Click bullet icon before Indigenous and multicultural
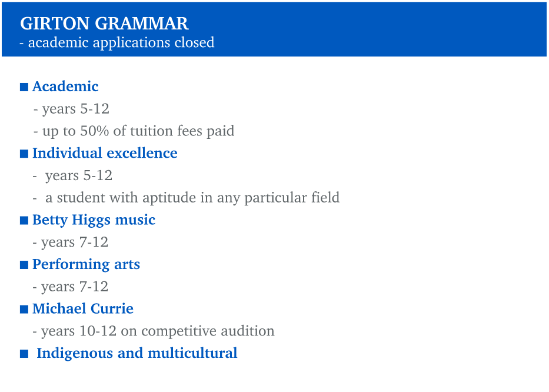 click(x=24, y=354)
